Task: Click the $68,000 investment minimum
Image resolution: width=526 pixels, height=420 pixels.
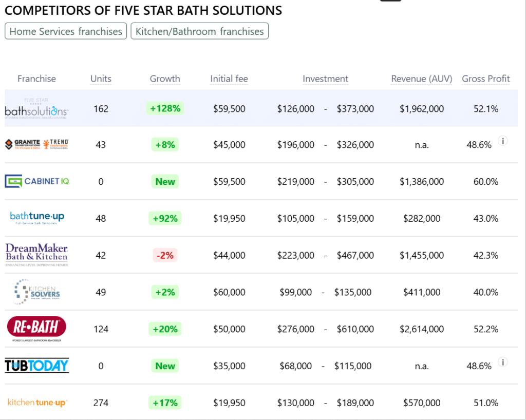Action: click(x=295, y=366)
